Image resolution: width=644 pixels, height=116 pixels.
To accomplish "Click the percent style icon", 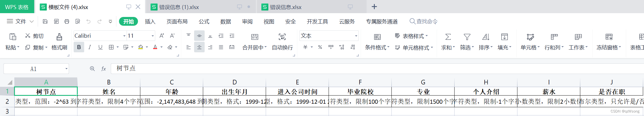I will [x=320, y=47].
